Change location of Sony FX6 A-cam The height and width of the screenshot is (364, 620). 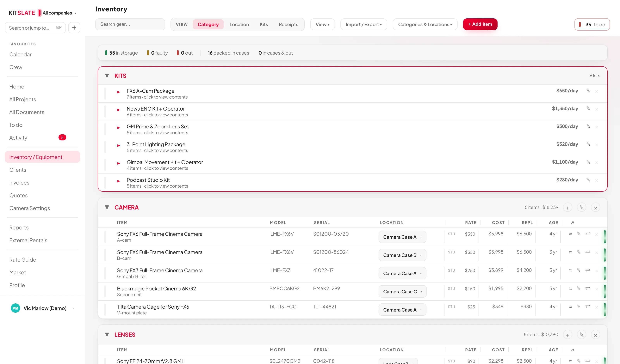tap(402, 237)
